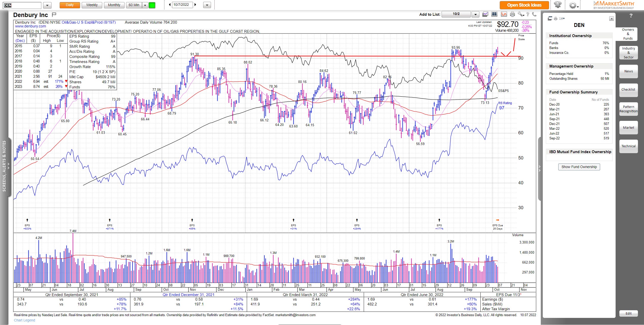Click the Mkt Cap $4609.2 Mil row
The height and width of the screenshot is (325, 644).
[x=92, y=77]
